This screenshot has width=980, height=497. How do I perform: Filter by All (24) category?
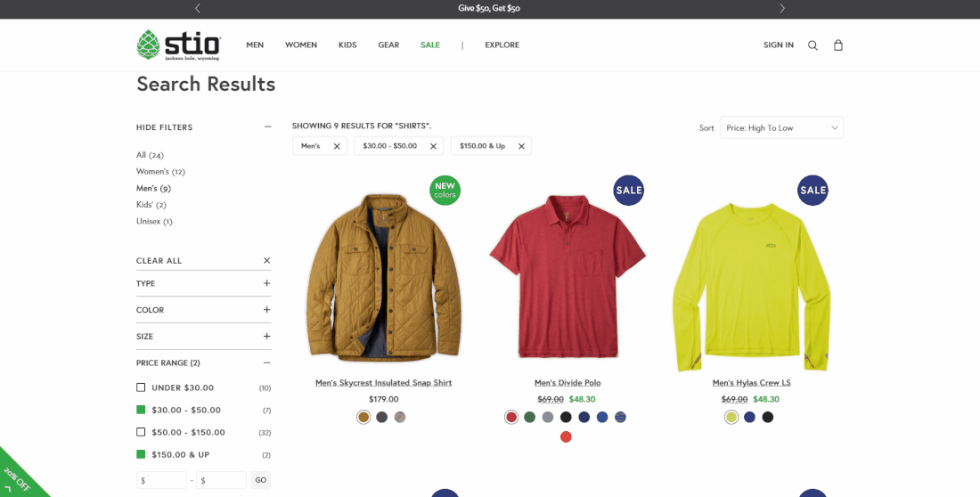[x=150, y=155]
